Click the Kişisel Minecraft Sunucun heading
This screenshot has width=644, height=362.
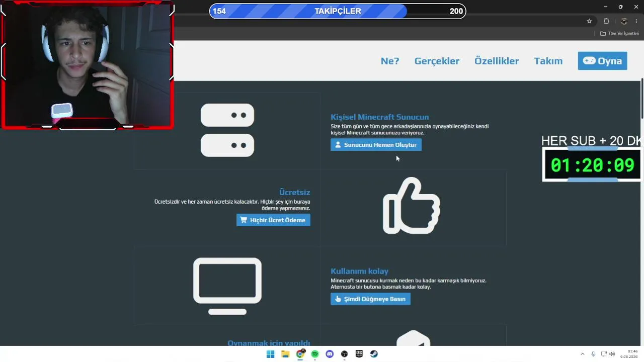380,117
